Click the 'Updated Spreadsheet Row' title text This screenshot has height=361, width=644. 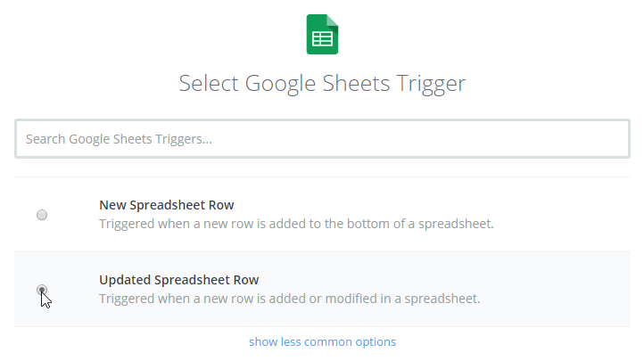coord(178,280)
